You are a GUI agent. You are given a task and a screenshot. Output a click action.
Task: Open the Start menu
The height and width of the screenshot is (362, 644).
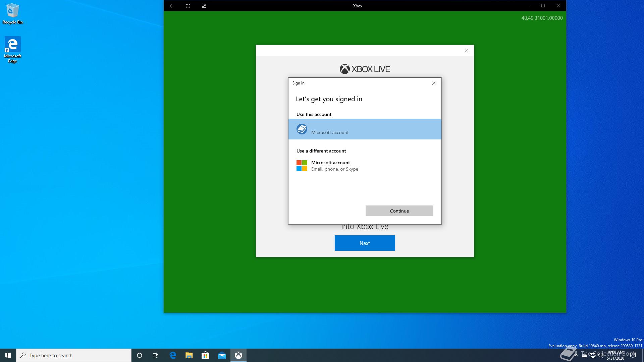(8, 355)
